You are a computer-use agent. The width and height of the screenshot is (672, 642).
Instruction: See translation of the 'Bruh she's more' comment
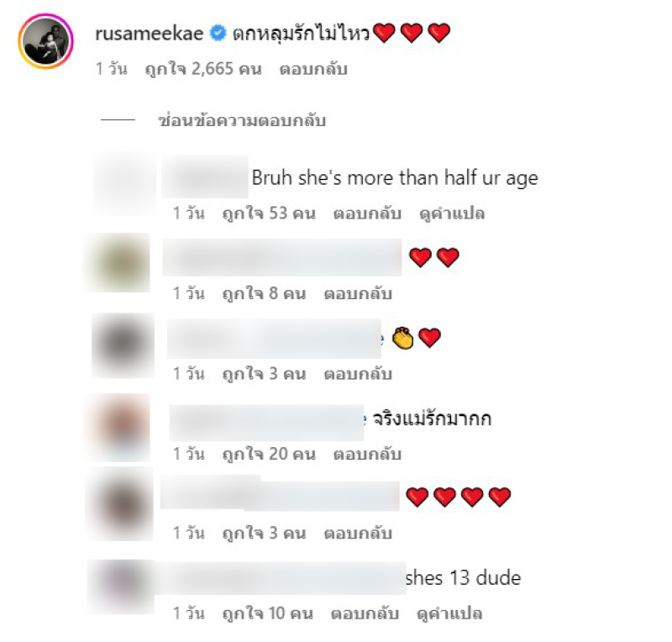pos(452,213)
